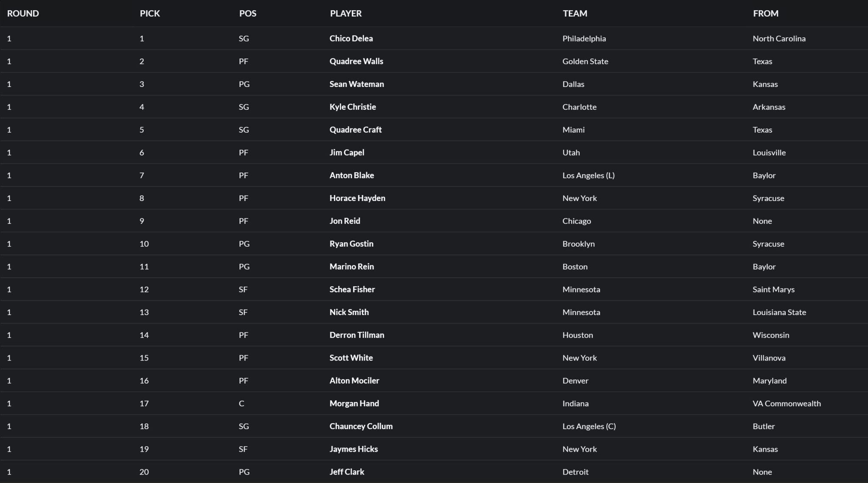Select the Los Angeles (L) team entry
The width and height of the screenshot is (868, 483).
pyautogui.click(x=588, y=176)
